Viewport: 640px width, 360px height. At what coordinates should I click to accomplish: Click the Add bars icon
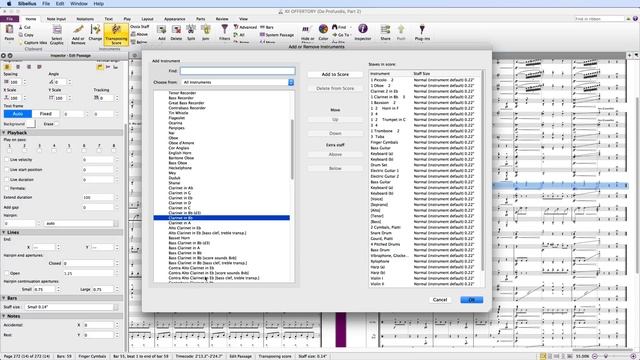pos(162,30)
